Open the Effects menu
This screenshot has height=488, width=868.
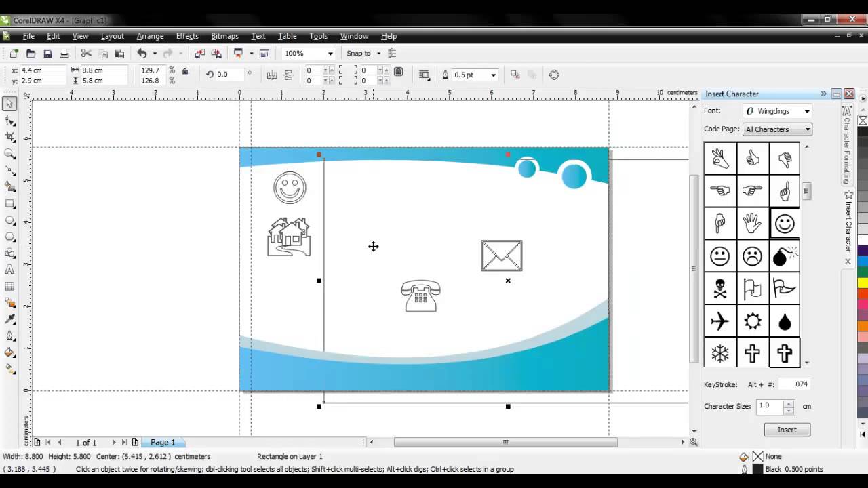click(x=187, y=36)
